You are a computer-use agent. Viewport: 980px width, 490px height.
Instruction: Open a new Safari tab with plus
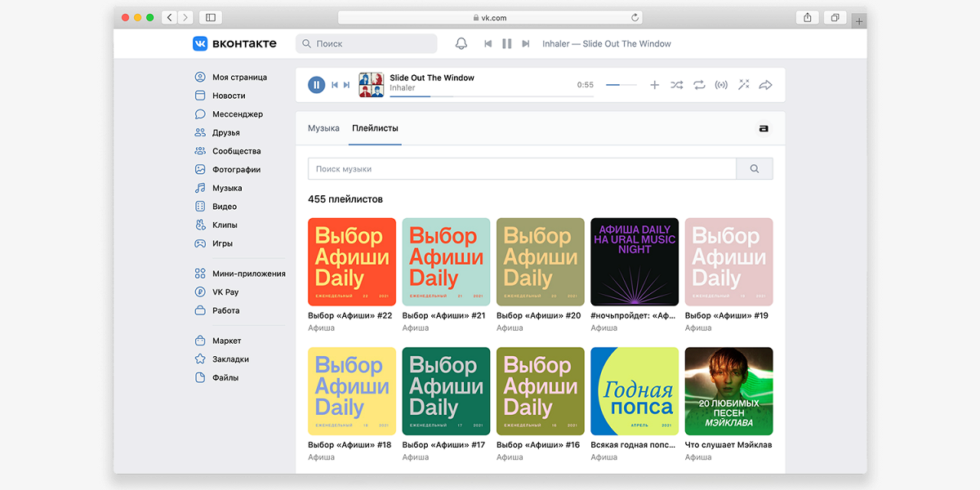click(859, 20)
